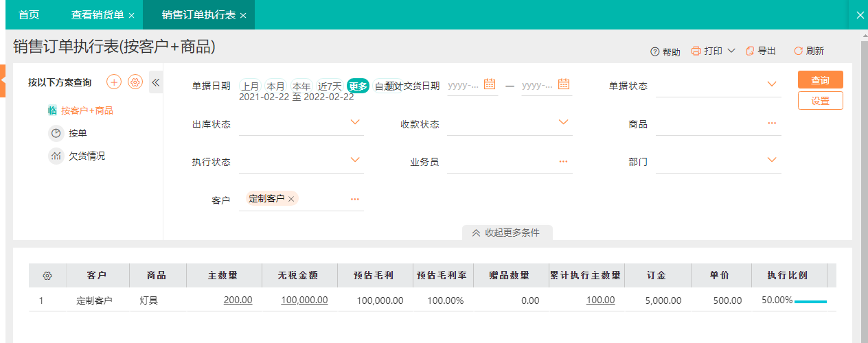The height and width of the screenshot is (343, 868).
Task: Open 业务员 selector ellipsis icon
Action: coord(563,161)
